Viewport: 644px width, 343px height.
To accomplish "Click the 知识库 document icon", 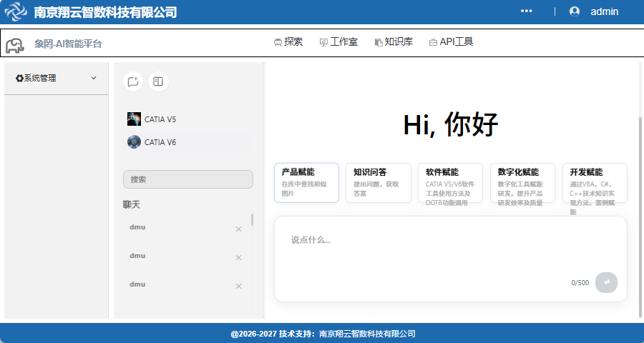I will point(379,42).
